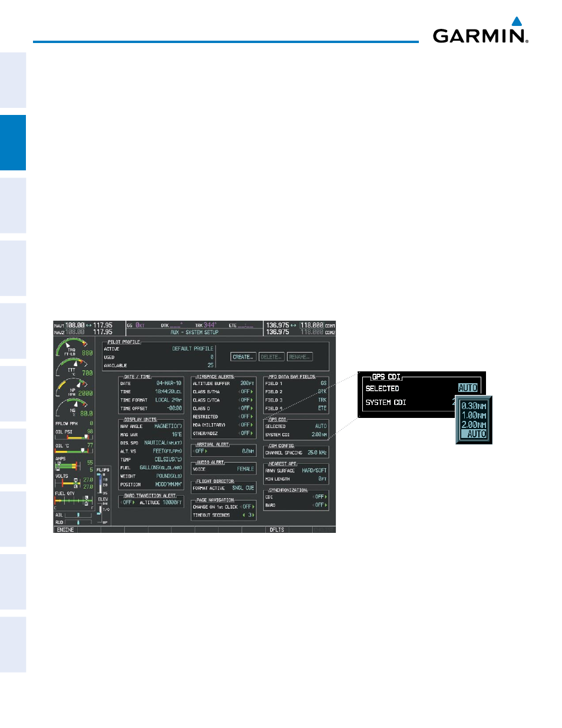The height and width of the screenshot is (728, 562).
Task: Toggle RESTRICTED airspace alert OFF
Action: [x=246, y=416]
